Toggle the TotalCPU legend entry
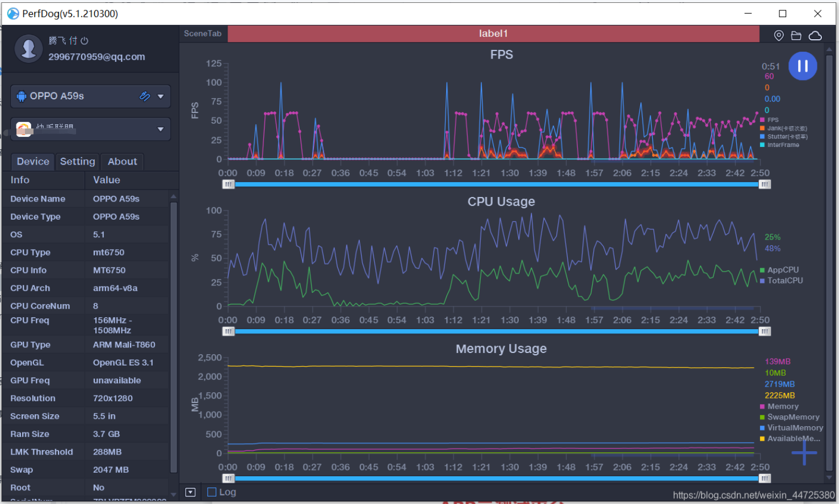Image resolution: width=839 pixels, height=504 pixels. pyautogui.click(x=782, y=280)
